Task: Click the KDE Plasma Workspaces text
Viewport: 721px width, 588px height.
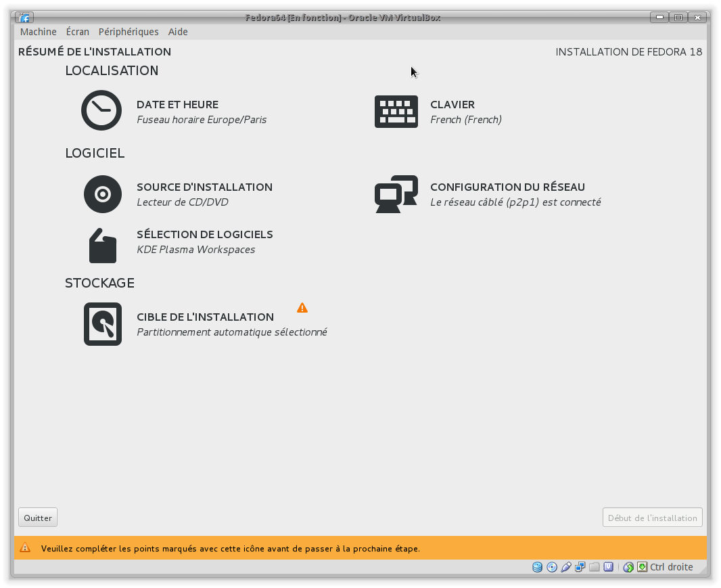Action: click(x=196, y=250)
